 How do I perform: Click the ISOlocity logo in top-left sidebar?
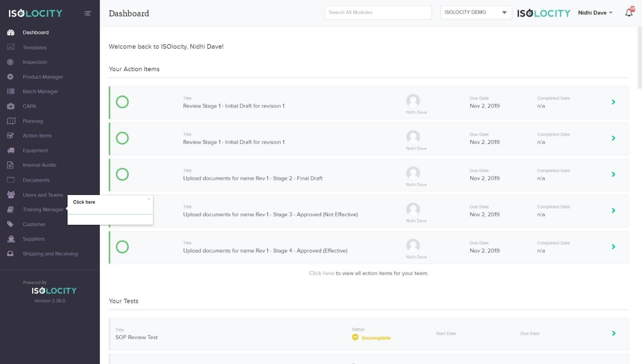(x=35, y=13)
